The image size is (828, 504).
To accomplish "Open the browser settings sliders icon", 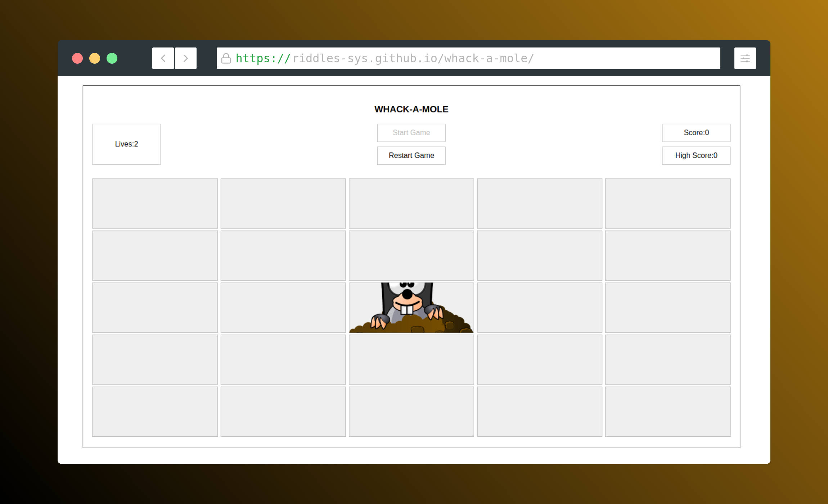I will (x=745, y=58).
